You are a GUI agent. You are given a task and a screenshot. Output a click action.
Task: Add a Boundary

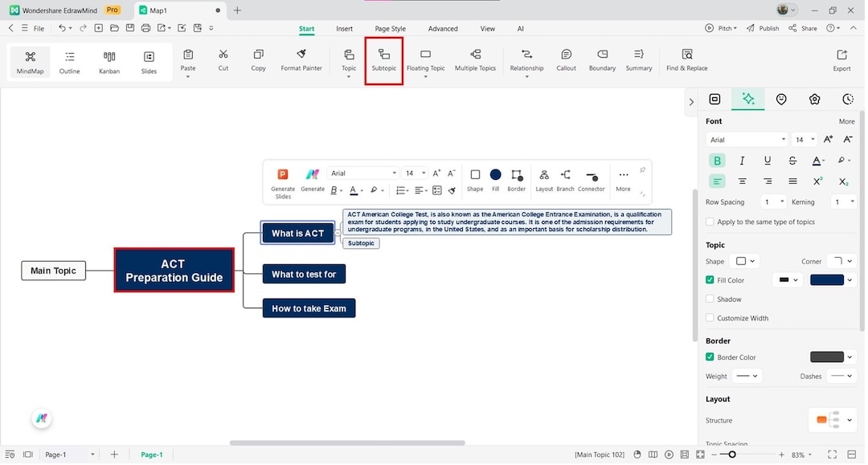(x=602, y=59)
